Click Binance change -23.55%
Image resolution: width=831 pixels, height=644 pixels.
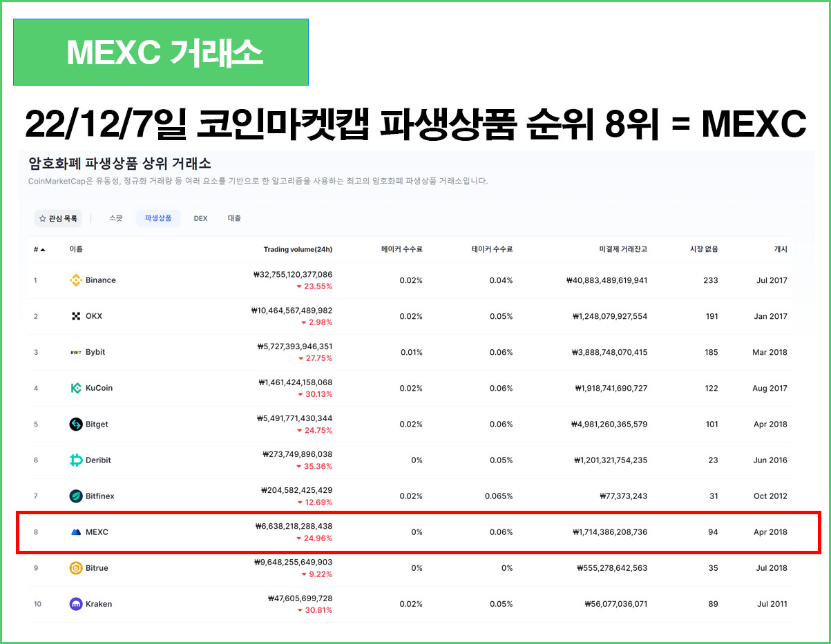[x=314, y=286]
